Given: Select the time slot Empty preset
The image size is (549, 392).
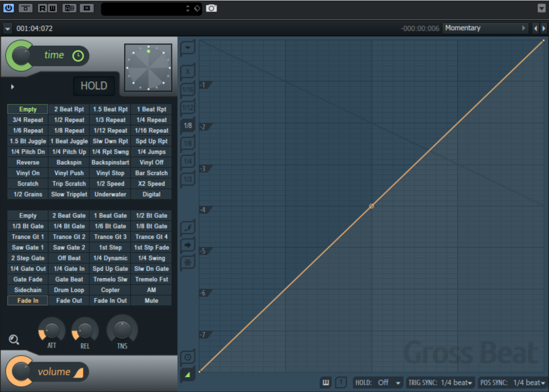Looking at the screenshot, I should tap(27, 109).
